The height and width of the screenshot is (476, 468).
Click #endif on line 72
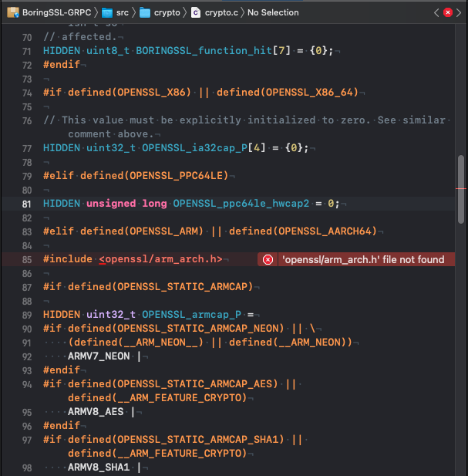pyautogui.click(x=62, y=65)
